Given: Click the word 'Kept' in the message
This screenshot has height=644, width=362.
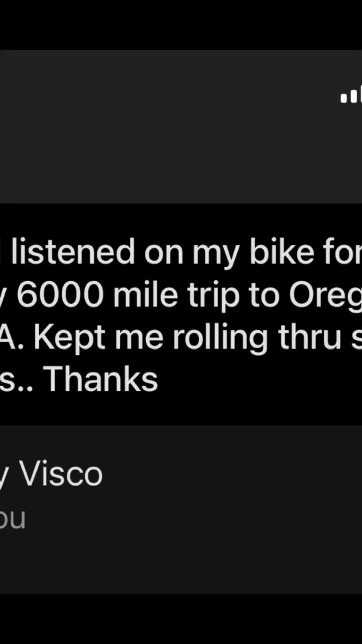Looking at the screenshot, I should pos(69,337).
